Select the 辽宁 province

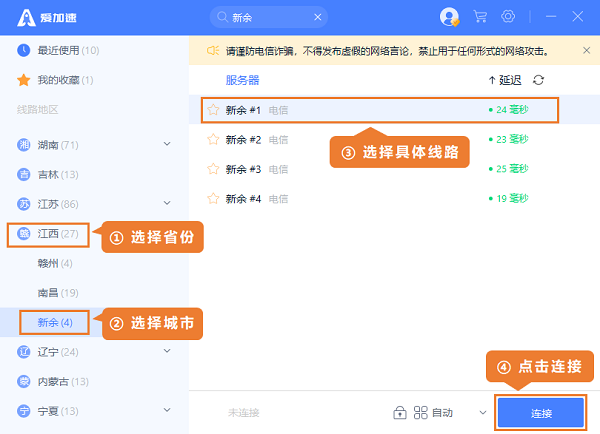[x=58, y=352]
